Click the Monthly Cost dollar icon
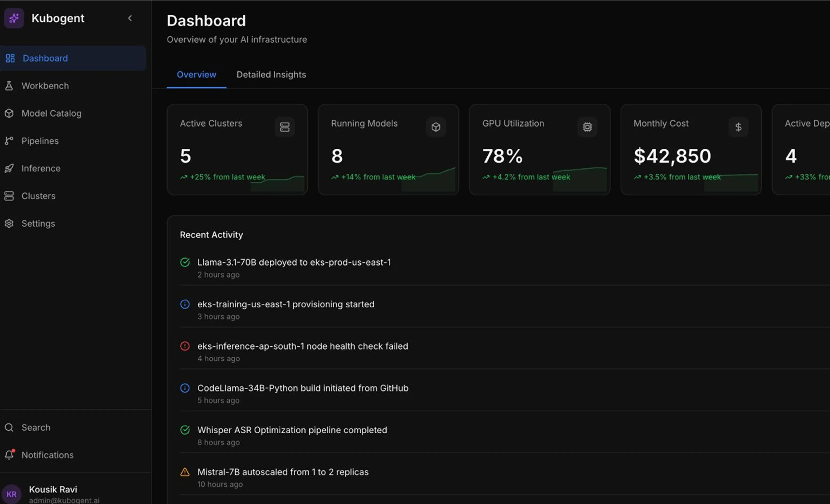 click(x=738, y=127)
